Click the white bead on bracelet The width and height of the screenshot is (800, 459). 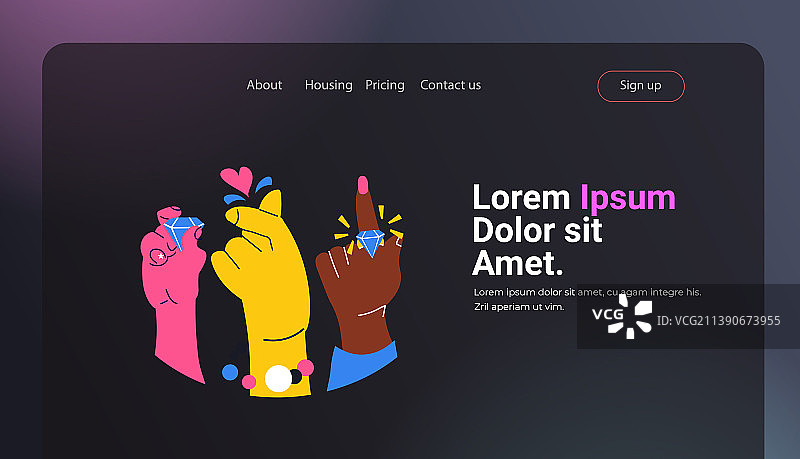tap(278, 378)
